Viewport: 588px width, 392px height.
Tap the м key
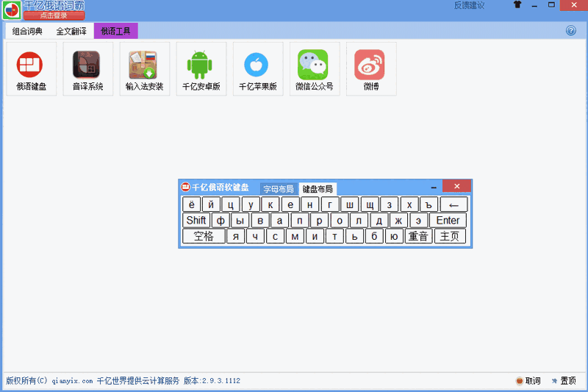point(295,236)
